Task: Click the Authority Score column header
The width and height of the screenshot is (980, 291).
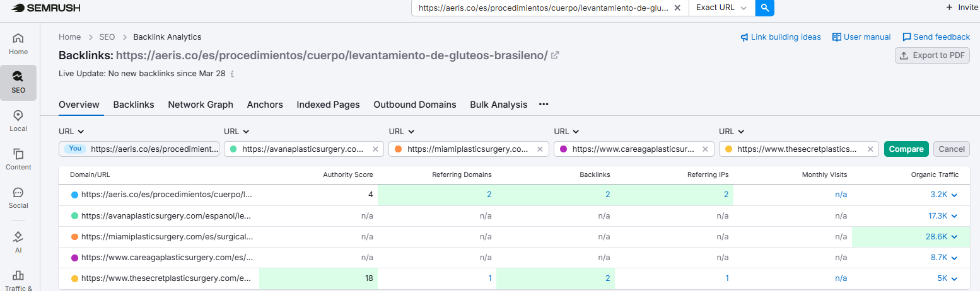Action: pyautogui.click(x=348, y=174)
